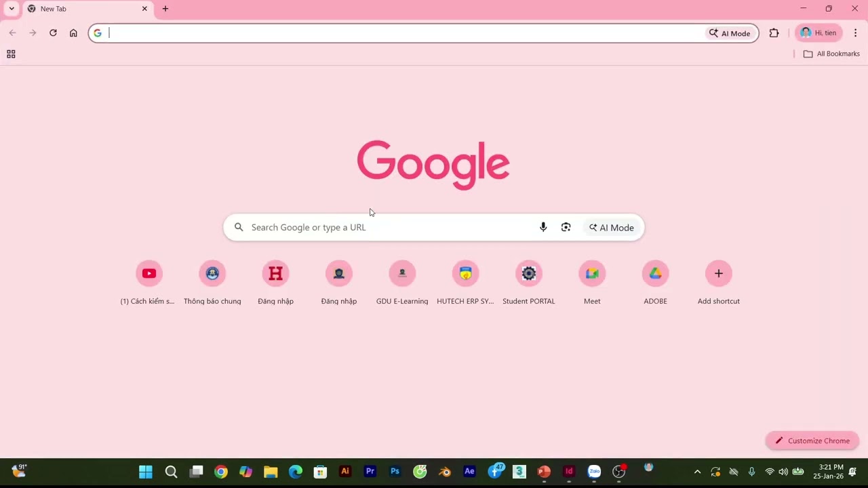Open Adobe InDesign from taskbar

point(569,472)
